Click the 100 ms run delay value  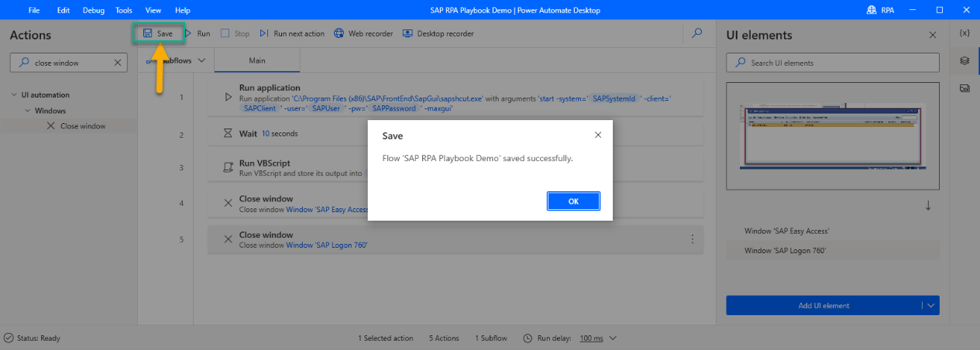click(591, 338)
